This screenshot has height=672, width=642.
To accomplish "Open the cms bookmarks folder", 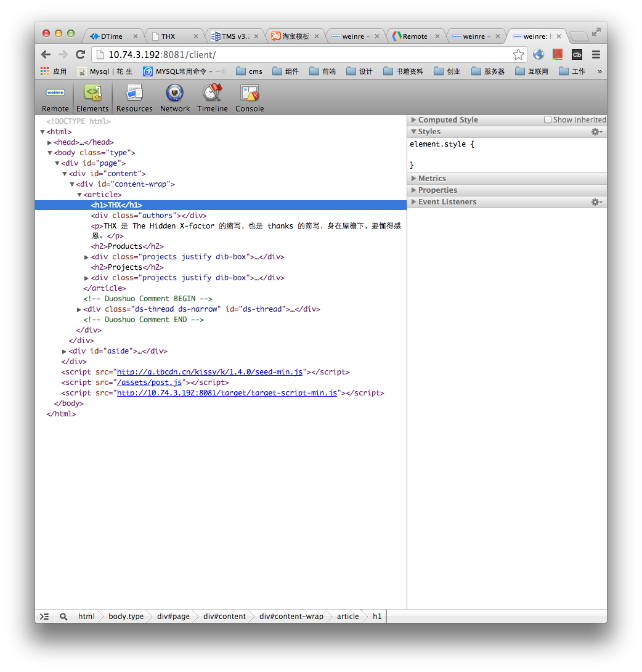I will click(249, 71).
